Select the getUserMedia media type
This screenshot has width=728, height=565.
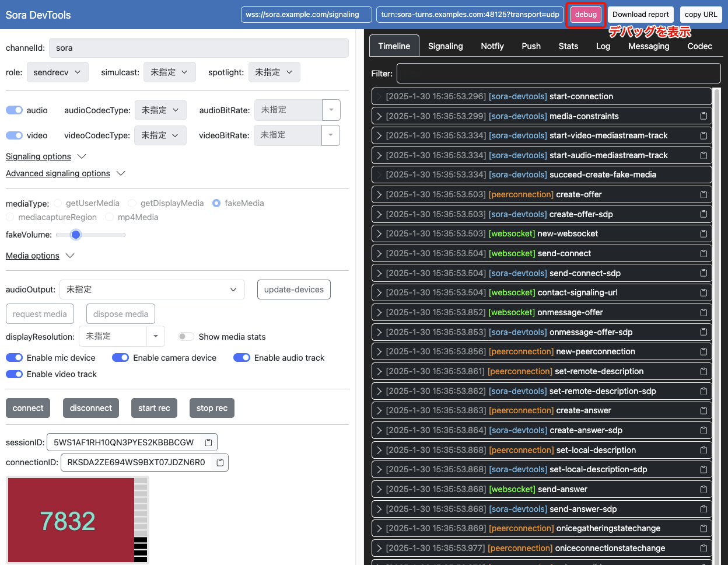(x=58, y=203)
